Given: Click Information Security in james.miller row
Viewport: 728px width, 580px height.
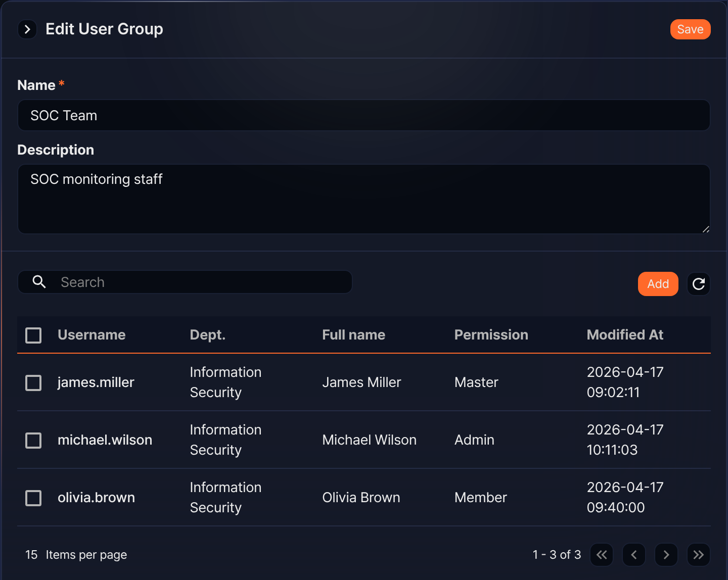Looking at the screenshot, I should (226, 382).
